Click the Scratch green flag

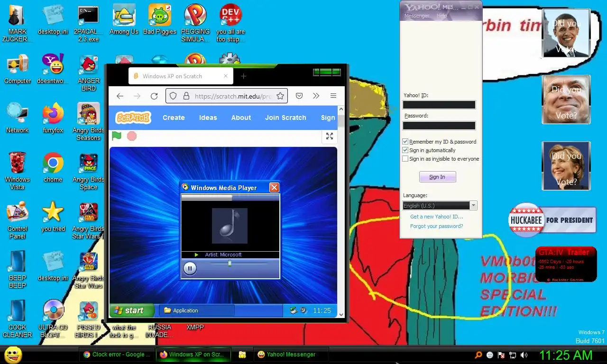pyautogui.click(x=117, y=136)
